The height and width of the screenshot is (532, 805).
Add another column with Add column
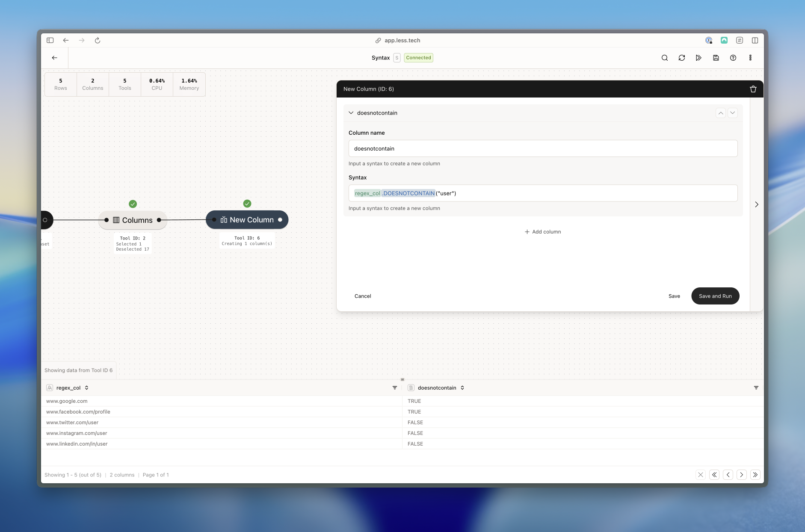543,232
